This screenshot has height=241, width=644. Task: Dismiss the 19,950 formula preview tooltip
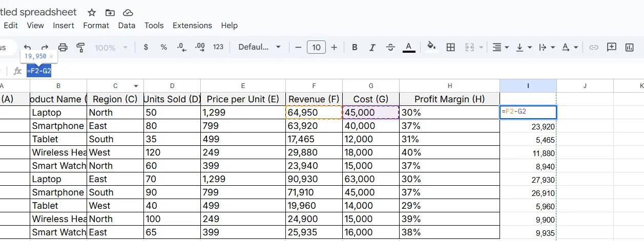(x=51, y=56)
